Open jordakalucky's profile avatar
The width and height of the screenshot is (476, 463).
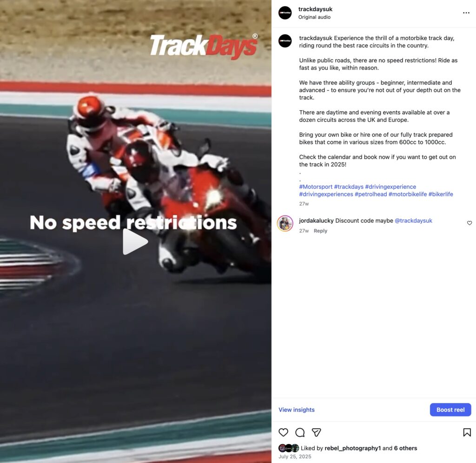coord(285,224)
